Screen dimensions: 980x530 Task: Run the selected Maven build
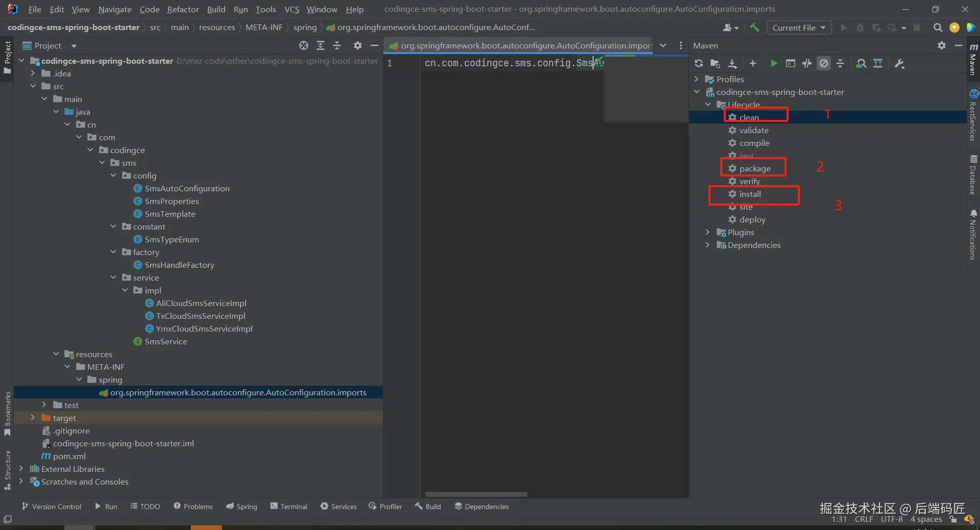[x=774, y=63]
